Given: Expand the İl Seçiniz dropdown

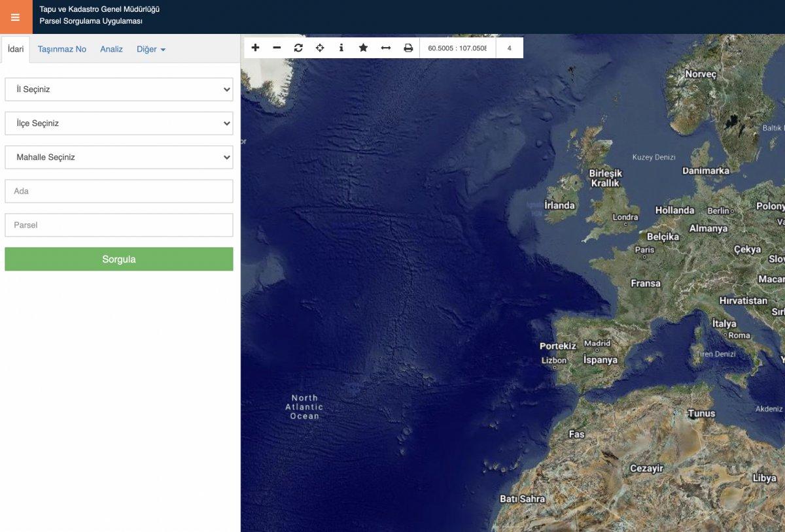Looking at the screenshot, I should 118,90.
